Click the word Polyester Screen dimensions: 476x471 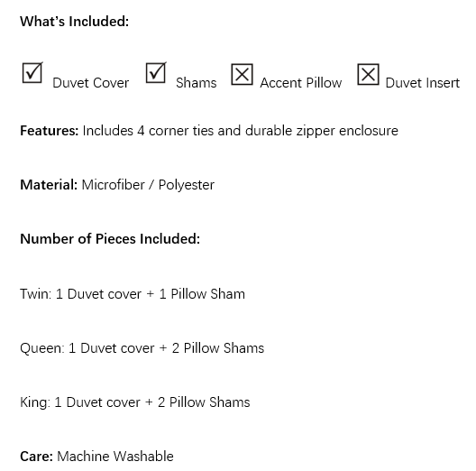(187, 185)
